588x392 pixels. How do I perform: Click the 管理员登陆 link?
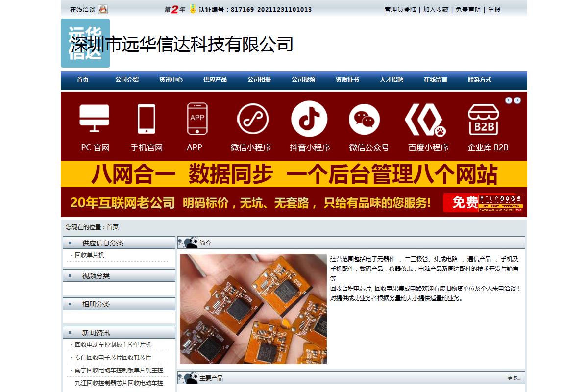400,9
